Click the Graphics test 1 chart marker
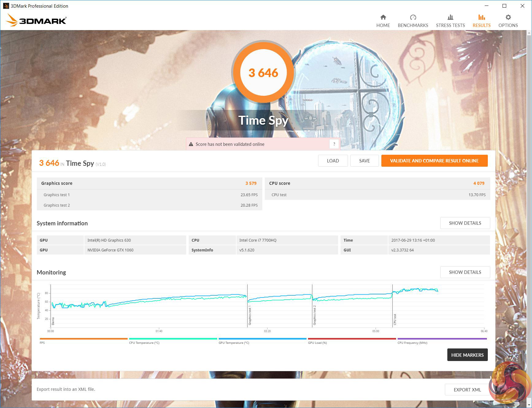Image resolution: width=532 pixels, height=408 pixels. [250, 315]
